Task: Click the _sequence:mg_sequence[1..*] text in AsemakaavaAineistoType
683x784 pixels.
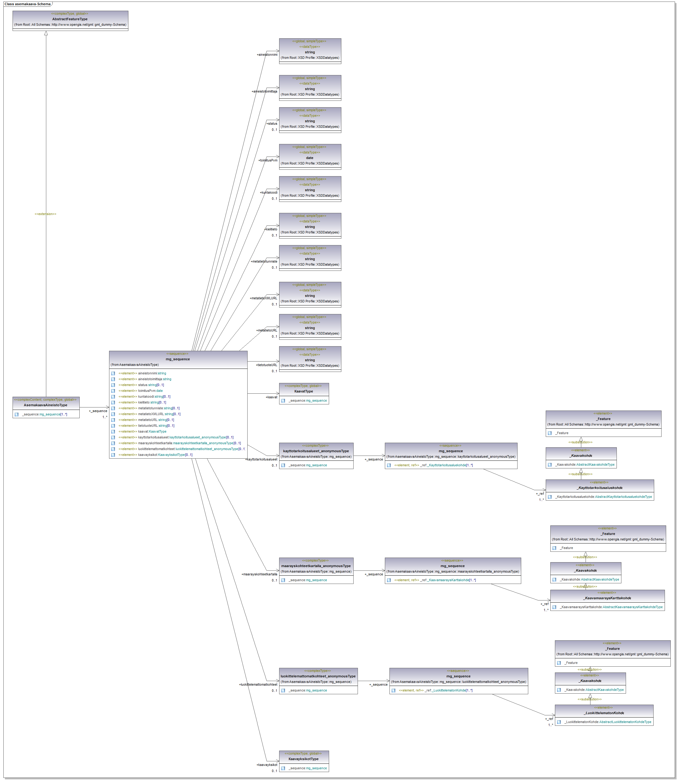Action: [x=45, y=415]
